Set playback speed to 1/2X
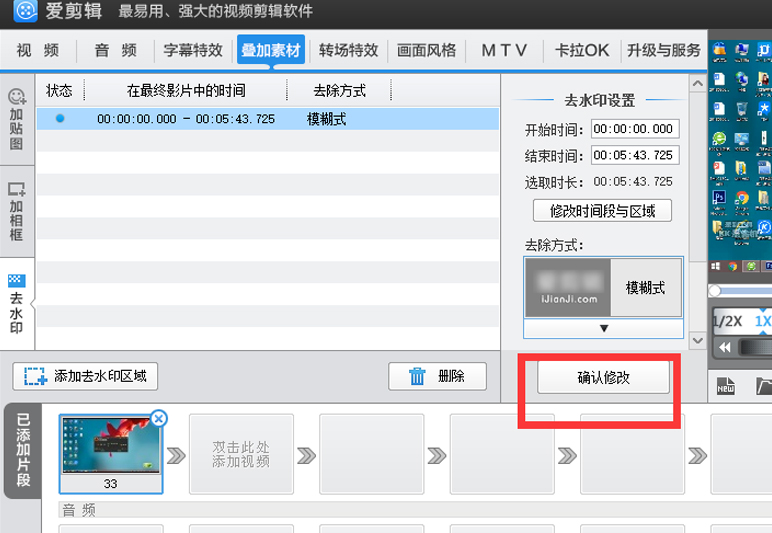The height and width of the screenshot is (533, 772). [x=727, y=321]
